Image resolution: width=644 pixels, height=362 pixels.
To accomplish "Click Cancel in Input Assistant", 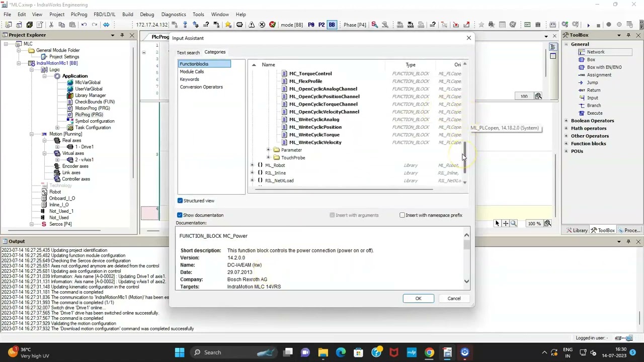I will click(x=454, y=299).
